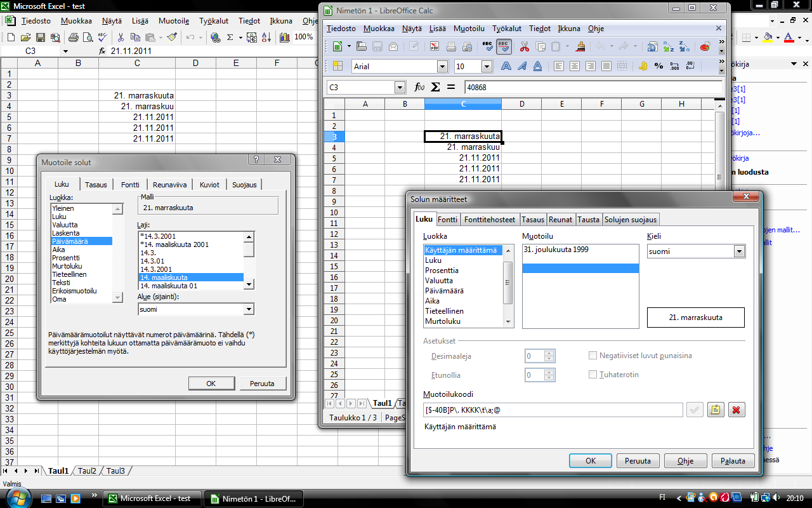Click Peruuta in Solun määritteet dialog

[x=638, y=461]
